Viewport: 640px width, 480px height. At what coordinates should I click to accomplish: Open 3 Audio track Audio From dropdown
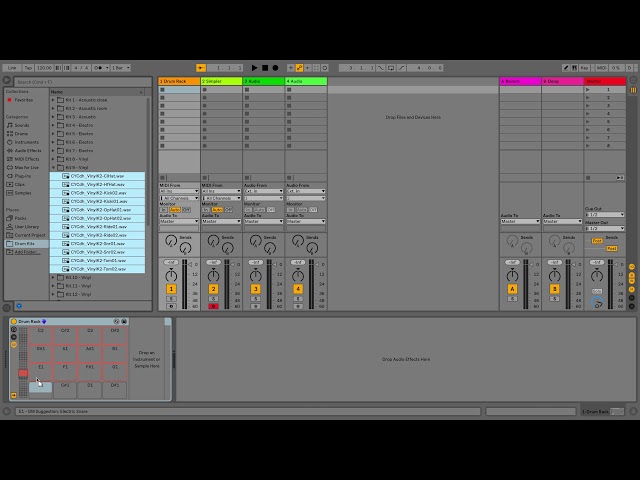click(x=264, y=191)
